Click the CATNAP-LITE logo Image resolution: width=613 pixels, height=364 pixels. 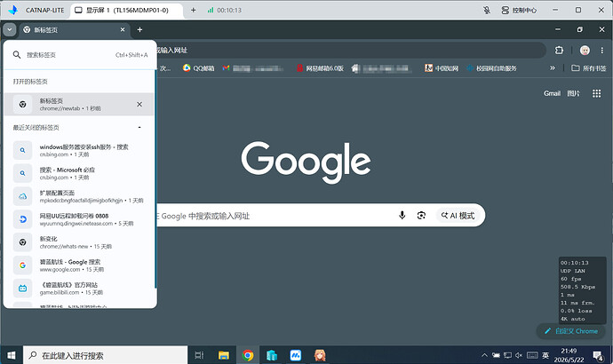click(x=13, y=10)
